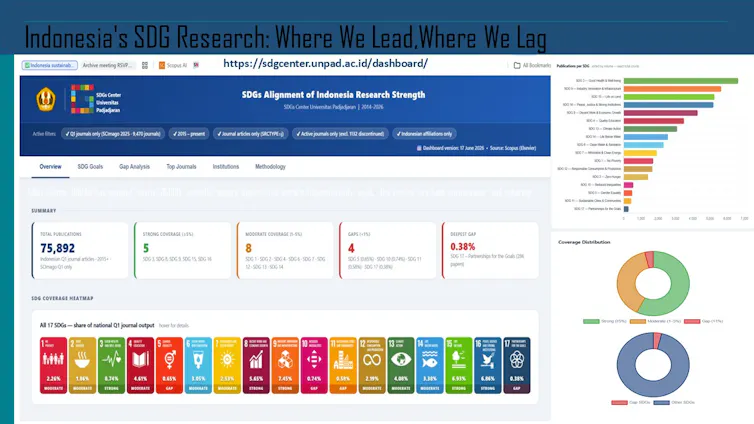Click the Strong Coverage card showing 5

(x=183, y=250)
